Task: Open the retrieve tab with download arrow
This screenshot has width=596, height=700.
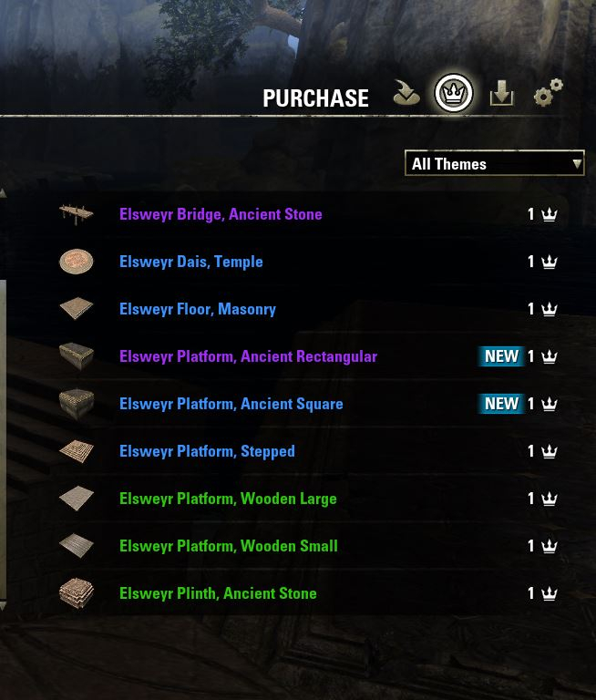Action: 501,93
